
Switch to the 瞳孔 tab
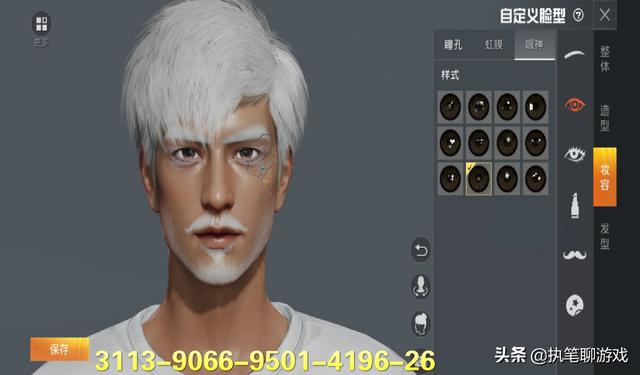point(453,45)
